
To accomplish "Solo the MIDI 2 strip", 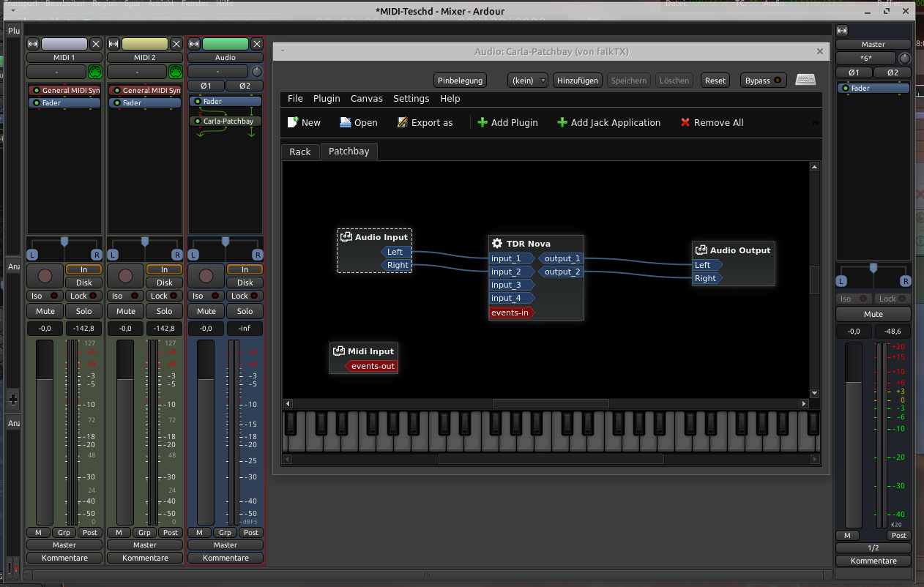I will point(165,311).
